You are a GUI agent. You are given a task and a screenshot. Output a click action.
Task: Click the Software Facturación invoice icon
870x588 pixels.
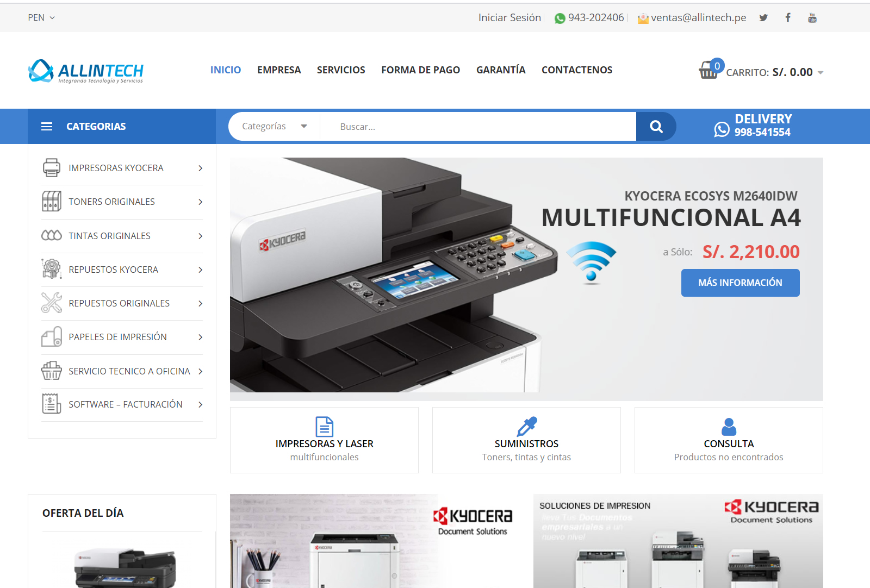click(x=52, y=404)
